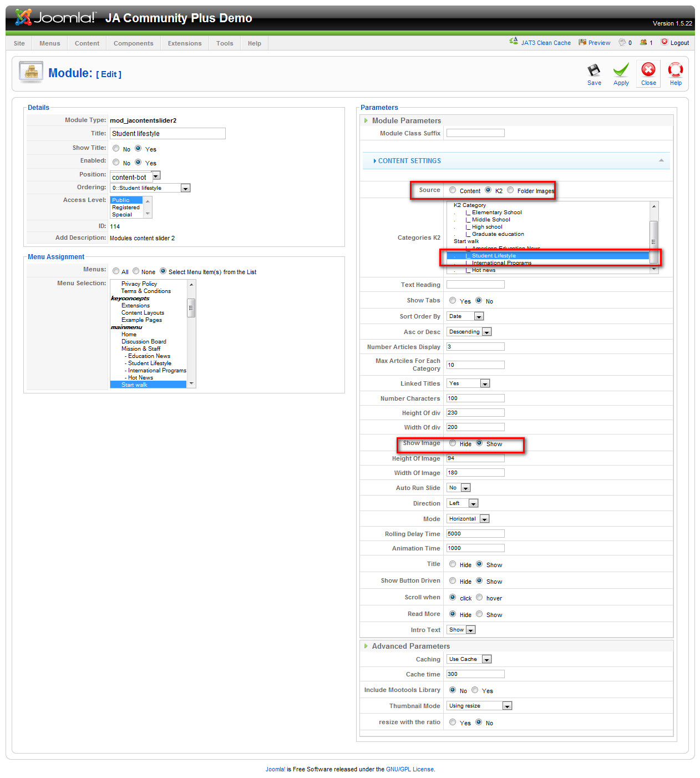700x778 pixels.
Task: Click the red Close icon
Action: pos(648,69)
